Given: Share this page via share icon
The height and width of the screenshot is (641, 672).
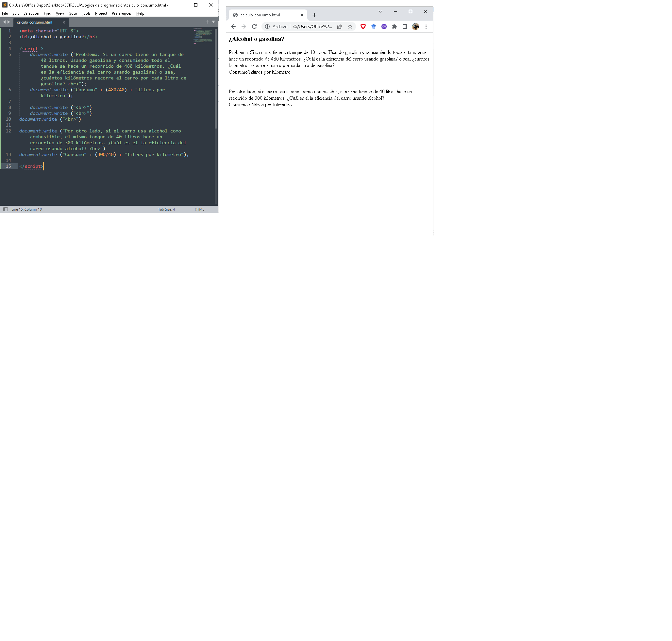Looking at the screenshot, I should pyautogui.click(x=339, y=26).
